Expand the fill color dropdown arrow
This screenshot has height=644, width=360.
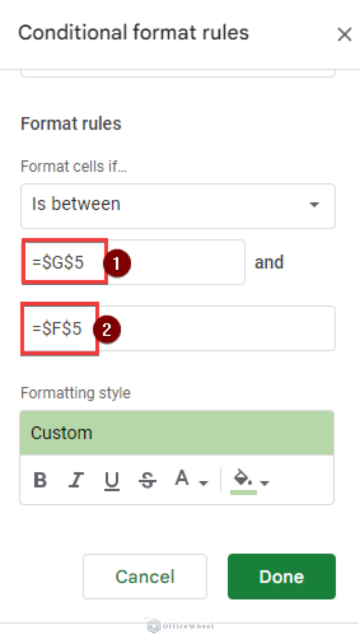(265, 483)
